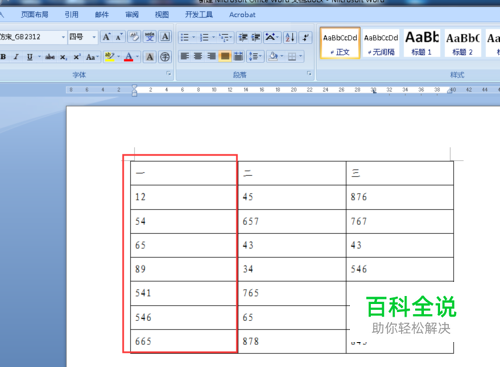500x367 pixels.
Task: Toggle character shading icon
Action: pos(150,57)
